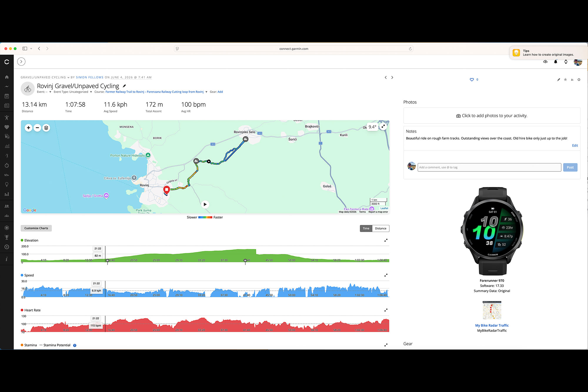Toggle the Stamina Potential series legend
The width and height of the screenshot is (588, 392).
(55, 345)
